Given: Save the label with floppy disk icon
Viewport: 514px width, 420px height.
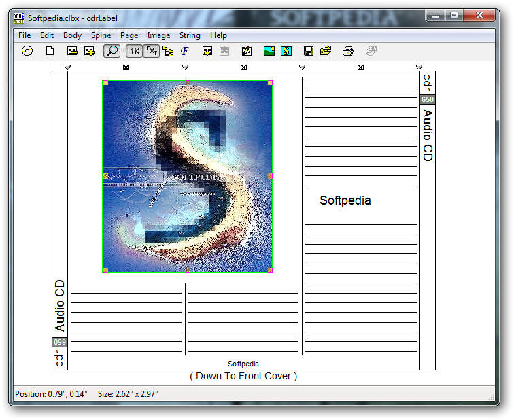Looking at the screenshot, I should (309, 51).
